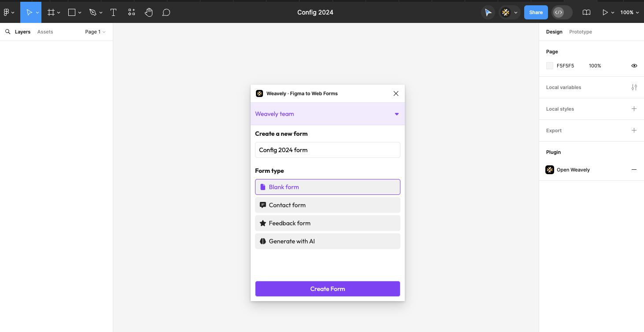Open the 100% zoom dropdown
The width and height of the screenshot is (644, 332).
pyautogui.click(x=629, y=12)
